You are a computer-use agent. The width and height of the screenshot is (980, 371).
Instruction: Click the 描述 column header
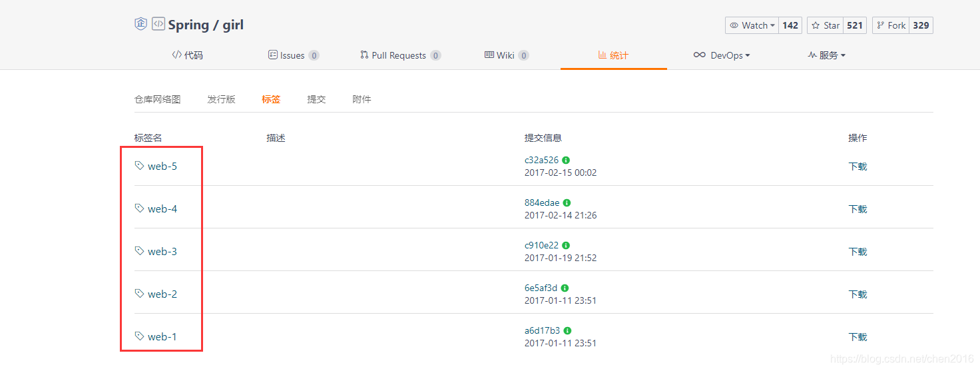click(276, 138)
